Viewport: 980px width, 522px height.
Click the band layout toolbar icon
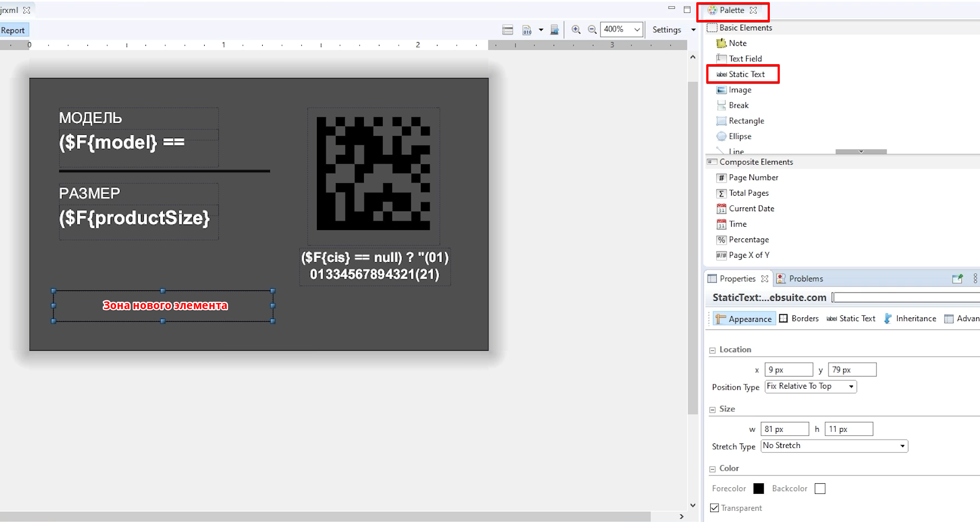[x=508, y=30]
